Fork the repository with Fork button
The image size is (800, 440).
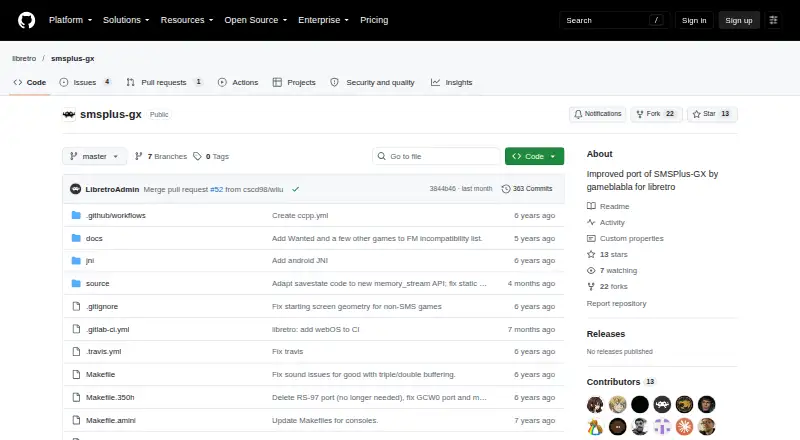tap(656, 114)
